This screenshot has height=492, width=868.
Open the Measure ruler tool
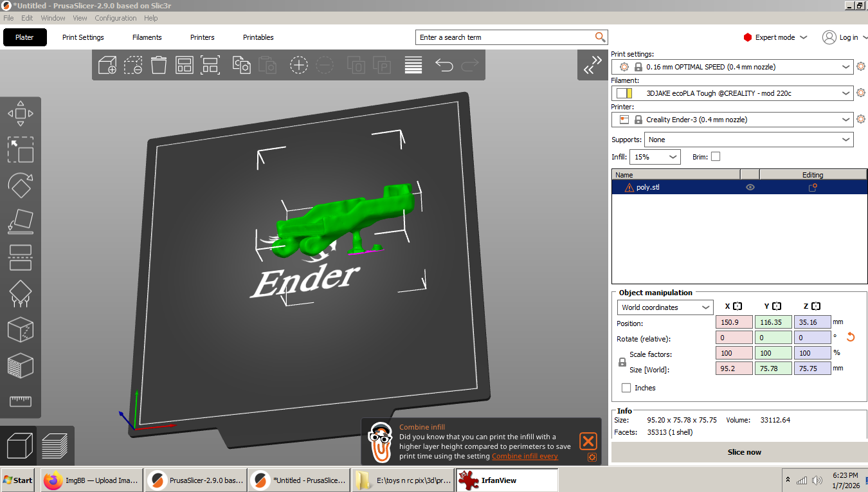(x=21, y=402)
